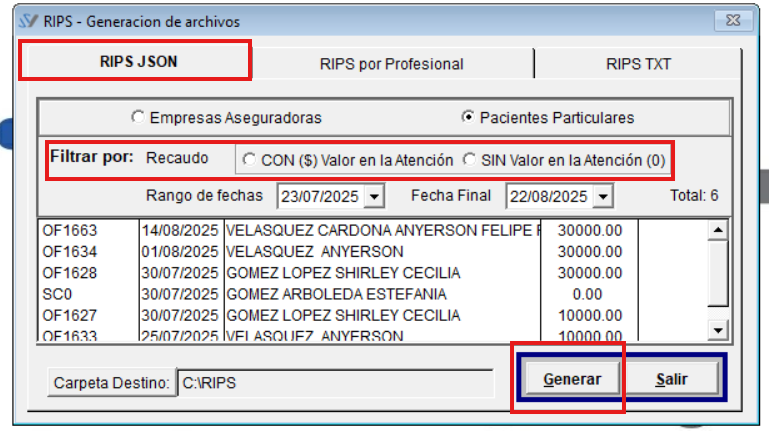Select the RIPS TXT tab
The width and height of the screenshot is (769, 431).
click(638, 64)
